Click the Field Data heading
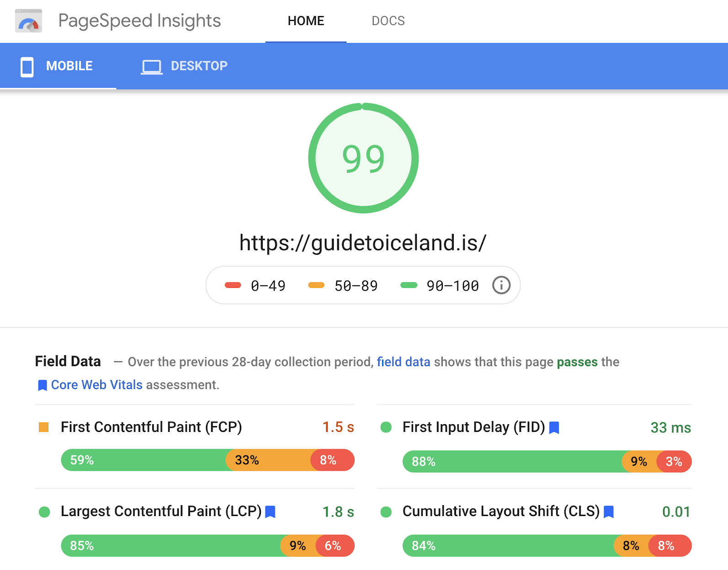Viewport: 728px width, 570px height. point(68,362)
